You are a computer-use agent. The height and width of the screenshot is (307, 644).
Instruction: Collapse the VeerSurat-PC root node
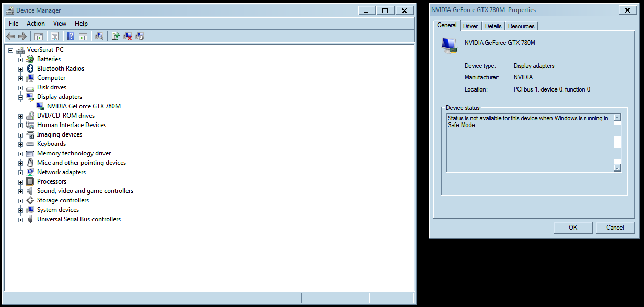(11, 50)
